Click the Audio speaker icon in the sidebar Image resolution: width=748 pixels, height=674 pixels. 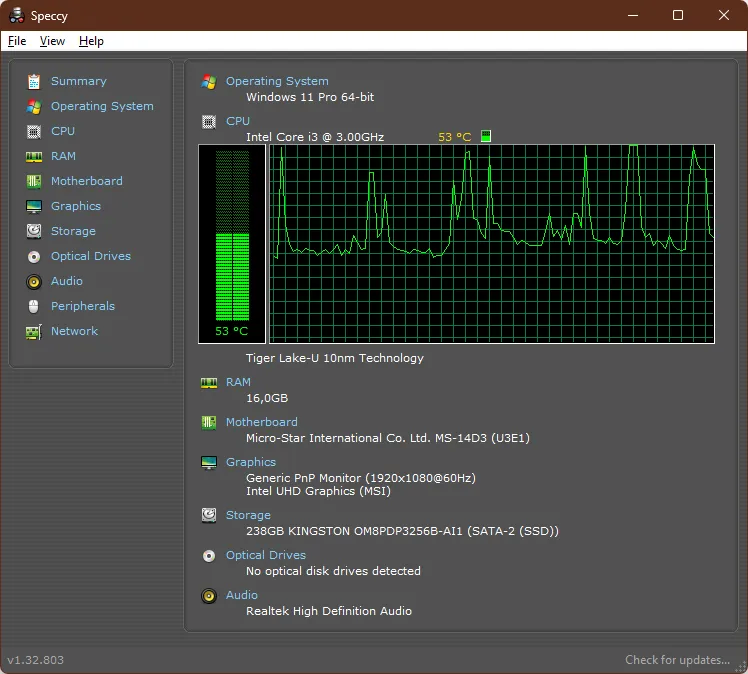coord(34,281)
